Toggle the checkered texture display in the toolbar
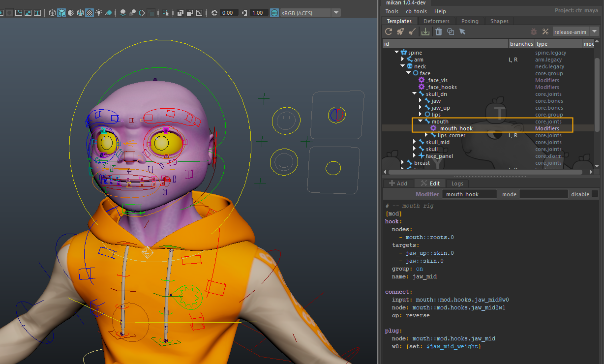 coord(90,12)
